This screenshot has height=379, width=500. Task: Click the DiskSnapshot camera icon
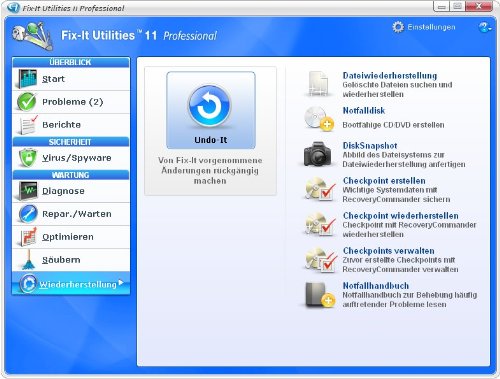(317, 154)
